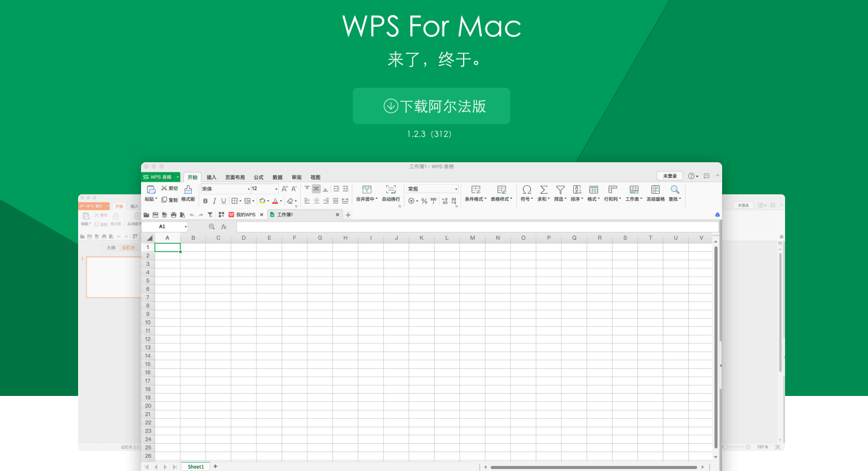
Task: Open the fill color dropdown arrow
Action: pyautogui.click(x=268, y=201)
